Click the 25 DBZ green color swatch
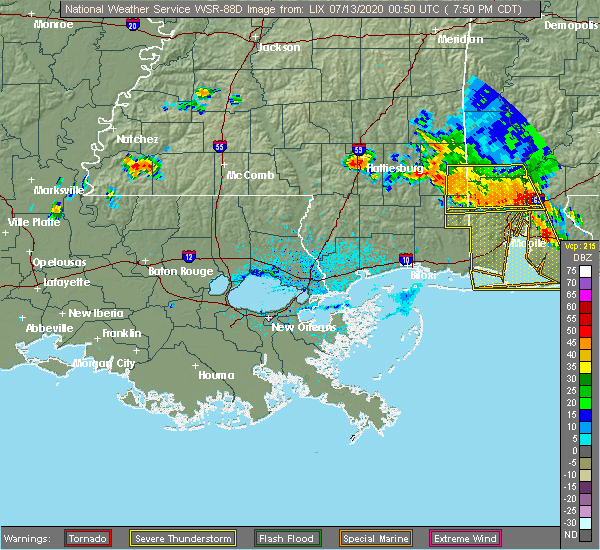The height and width of the screenshot is (550, 600). pos(585,391)
